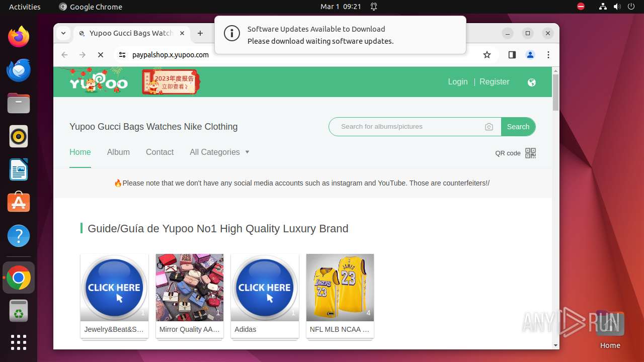Show Applications grid
Image resolution: width=644 pixels, height=362 pixels.
[x=19, y=342]
